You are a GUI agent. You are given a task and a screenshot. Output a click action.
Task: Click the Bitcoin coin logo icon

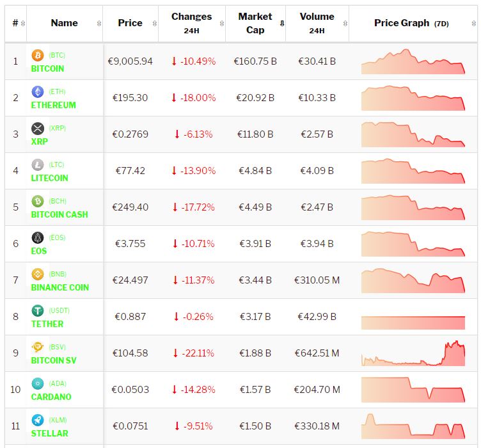[x=38, y=56]
